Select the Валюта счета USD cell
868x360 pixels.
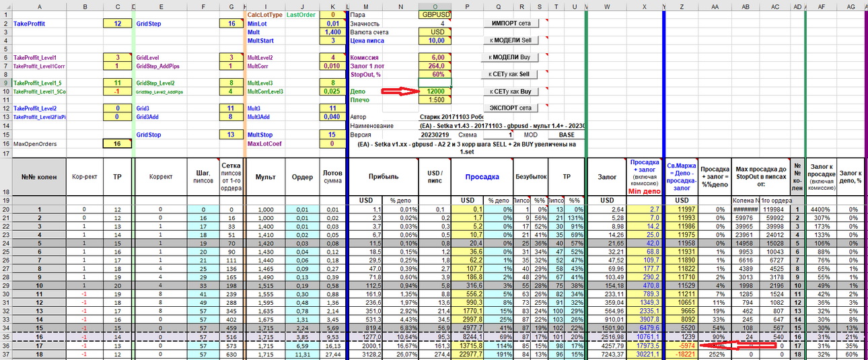tap(435, 32)
